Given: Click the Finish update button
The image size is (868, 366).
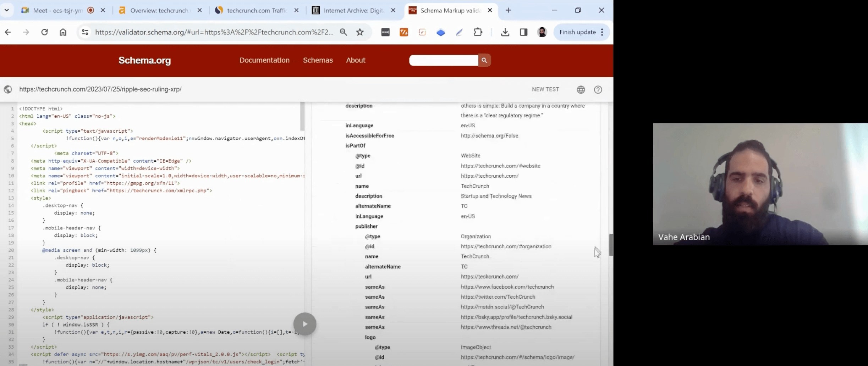Looking at the screenshot, I should [x=578, y=32].
